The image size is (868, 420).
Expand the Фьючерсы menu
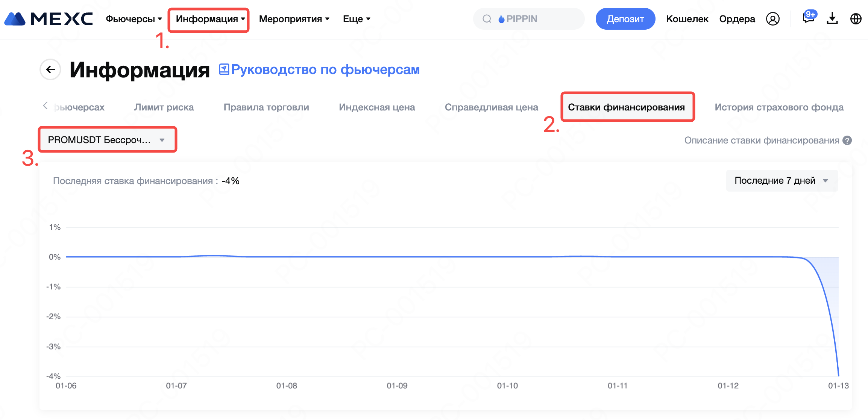134,19
